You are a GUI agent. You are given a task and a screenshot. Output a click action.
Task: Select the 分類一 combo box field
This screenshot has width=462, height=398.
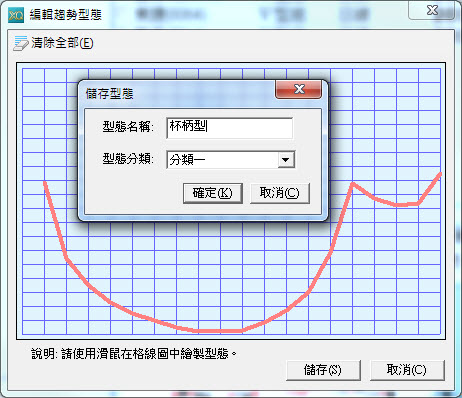[x=230, y=160]
